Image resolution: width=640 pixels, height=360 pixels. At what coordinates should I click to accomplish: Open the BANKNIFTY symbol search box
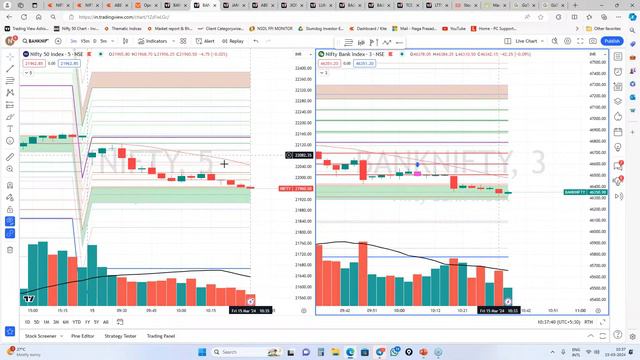coord(36,41)
